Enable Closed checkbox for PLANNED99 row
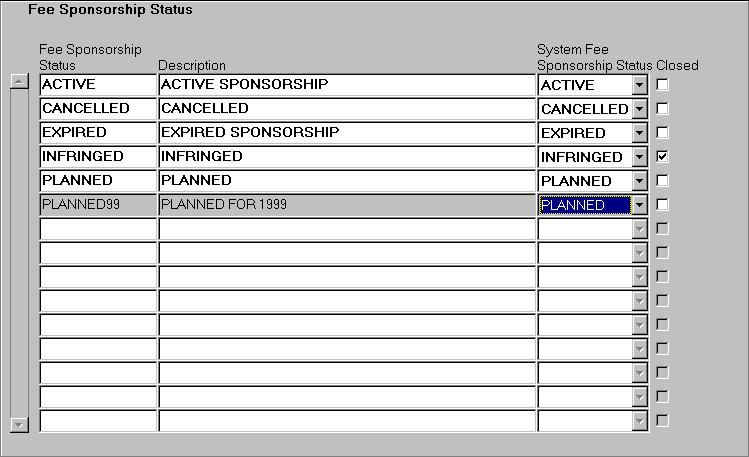Image resolution: width=749 pixels, height=457 pixels. [x=662, y=205]
